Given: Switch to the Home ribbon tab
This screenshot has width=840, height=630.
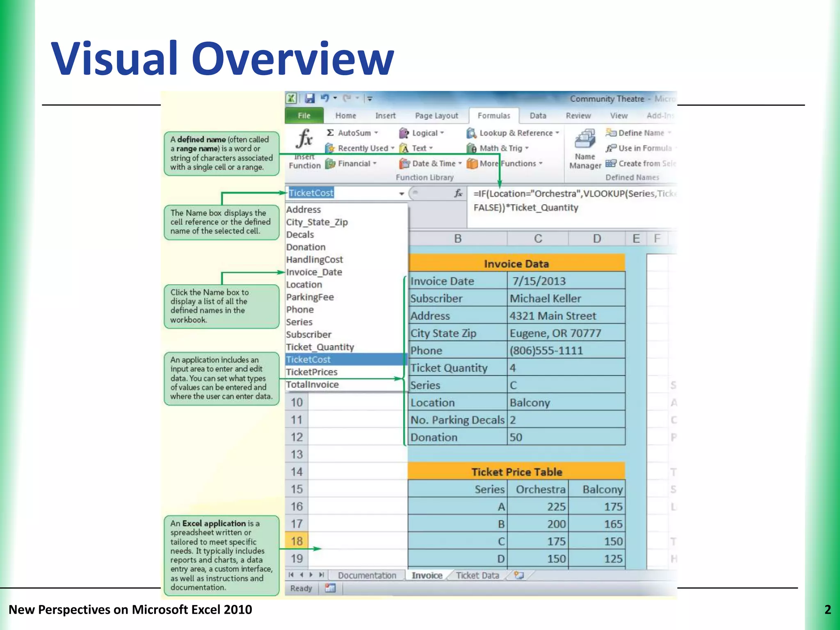Looking at the screenshot, I should (346, 116).
